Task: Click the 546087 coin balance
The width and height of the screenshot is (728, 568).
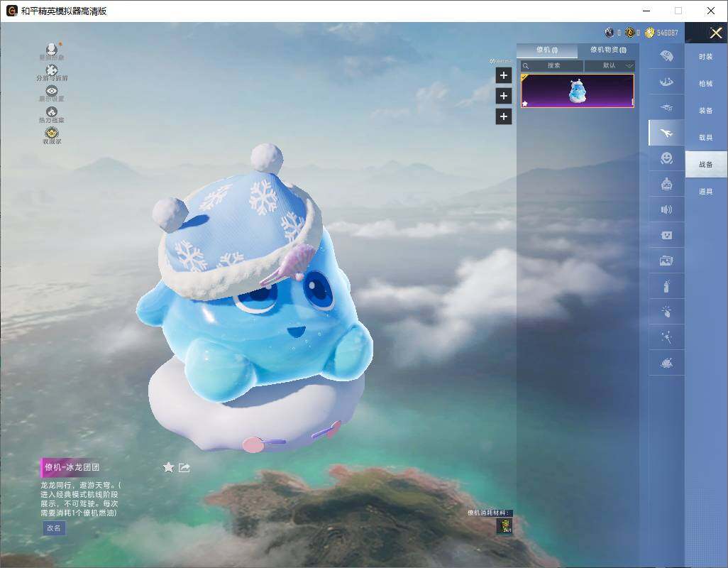Action: tap(667, 33)
